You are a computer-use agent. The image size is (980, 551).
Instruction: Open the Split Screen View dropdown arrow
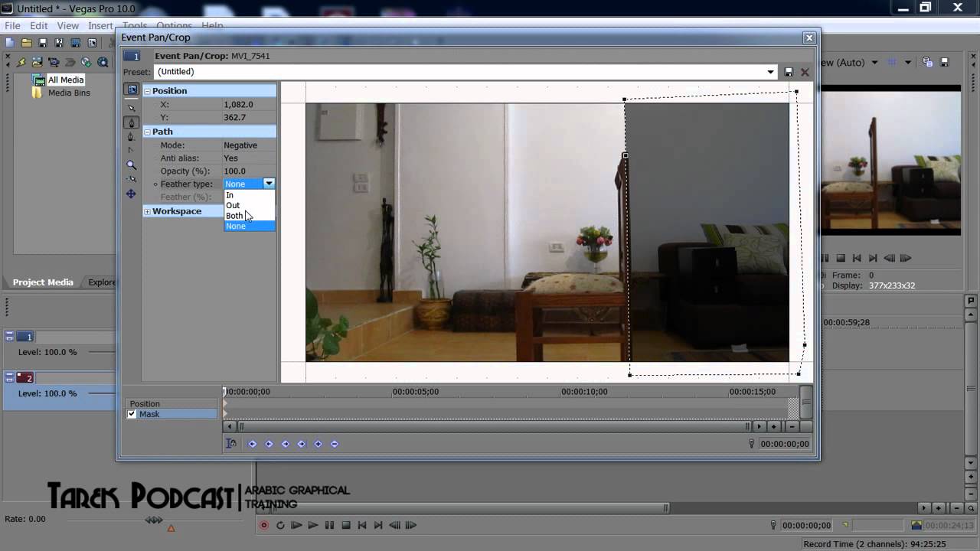(908, 63)
